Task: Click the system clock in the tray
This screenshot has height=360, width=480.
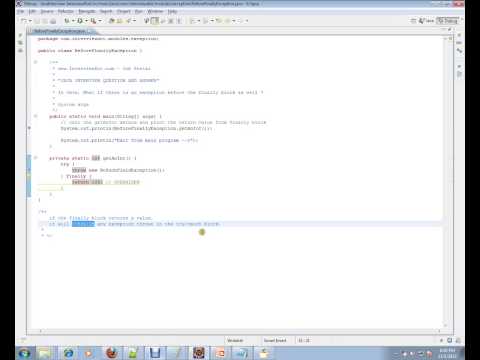Action: pyautogui.click(x=447, y=353)
